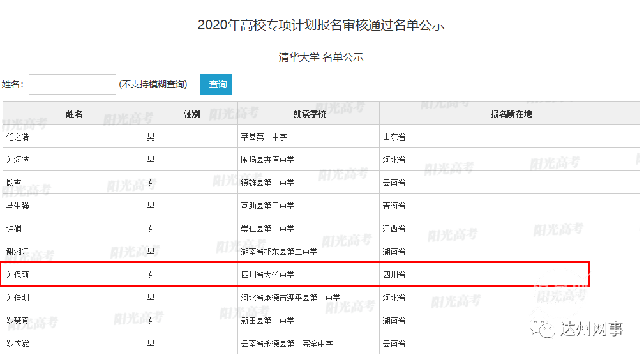Click school cell 河北省承德市滦平县第一中学
This screenshot has width=644, height=357.
point(291,298)
